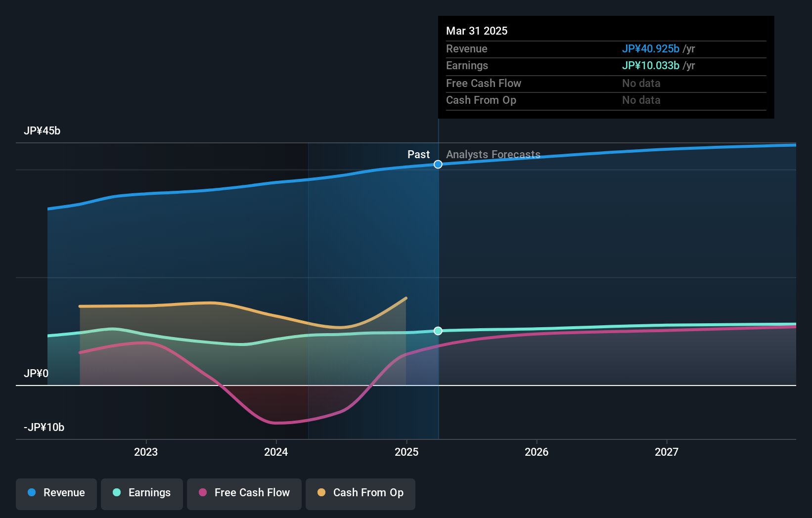Click the JP¥10.033b earnings value
Viewport: 812px width, 518px height.
click(x=651, y=65)
